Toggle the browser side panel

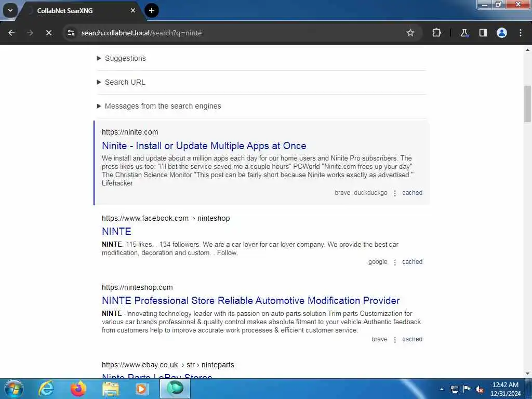(483, 33)
